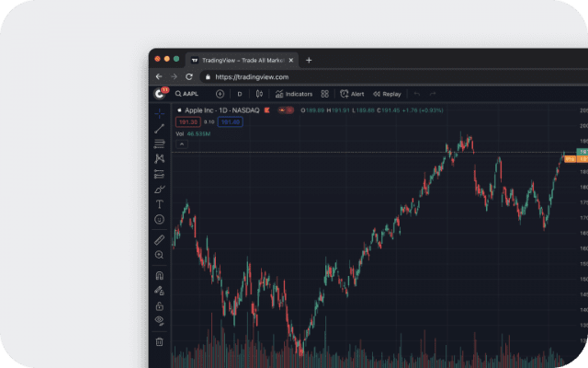Open the chart candle style dropdown
This screenshot has height=368, width=588.
coord(259,94)
